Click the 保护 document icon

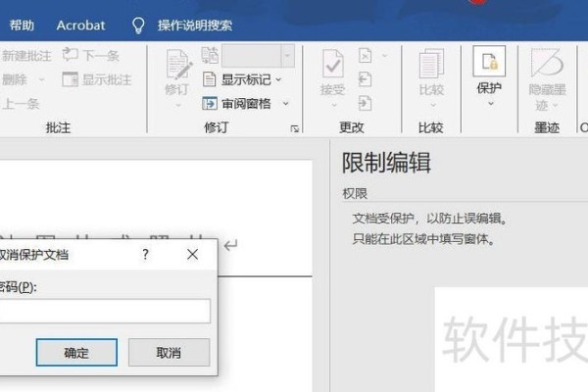(489, 61)
